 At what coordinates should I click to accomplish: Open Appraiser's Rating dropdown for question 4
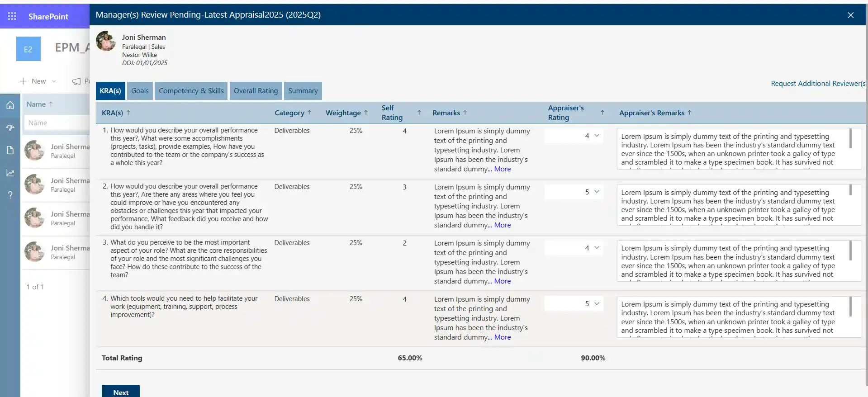[x=574, y=304]
